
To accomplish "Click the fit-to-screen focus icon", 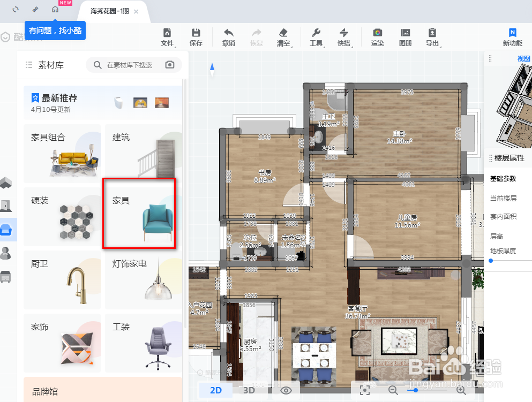I will 365,390.
